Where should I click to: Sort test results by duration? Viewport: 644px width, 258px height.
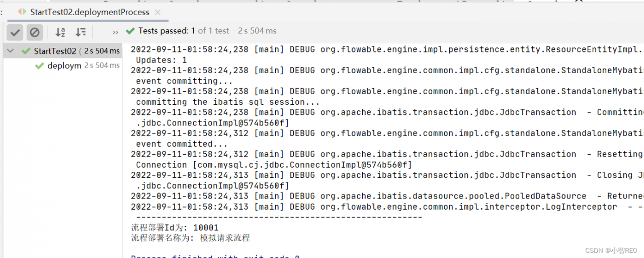(80, 33)
